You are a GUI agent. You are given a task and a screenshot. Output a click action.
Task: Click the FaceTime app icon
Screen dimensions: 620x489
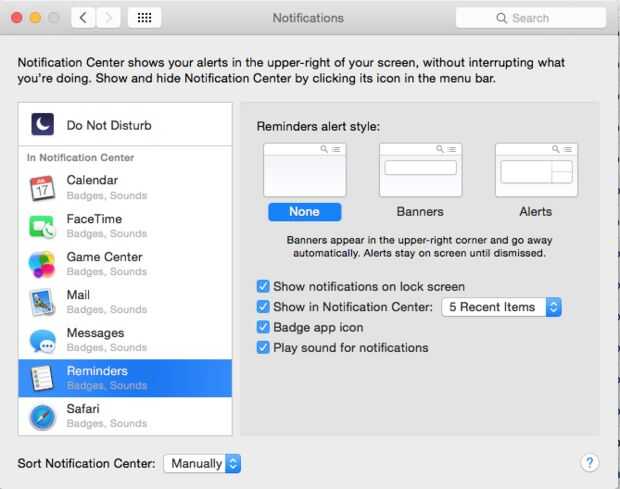click(x=42, y=226)
